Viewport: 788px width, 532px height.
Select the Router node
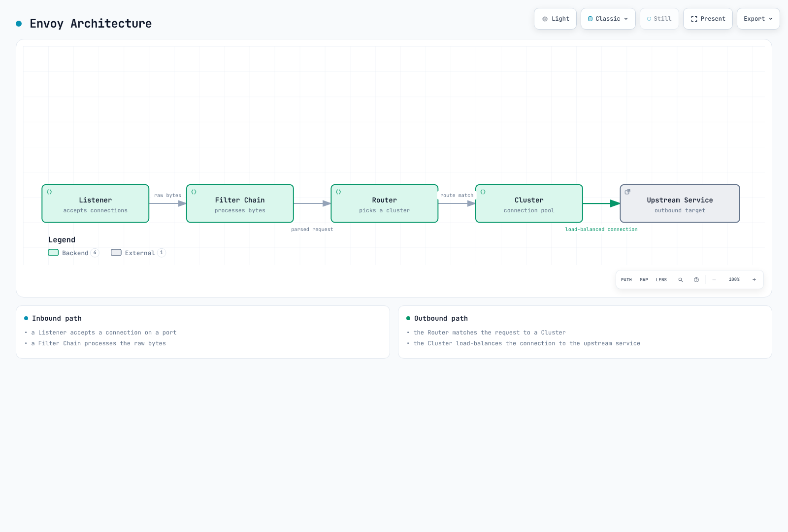(x=385, y=203)
